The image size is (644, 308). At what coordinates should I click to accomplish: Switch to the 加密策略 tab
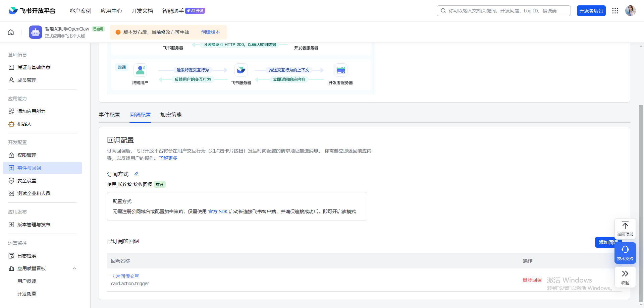tap(171, 115)
